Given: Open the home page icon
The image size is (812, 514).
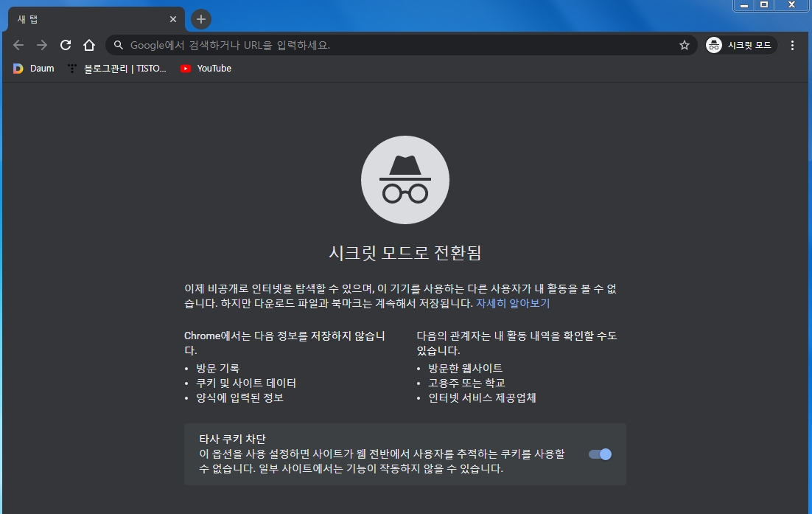Looking at the screenshot, I should click(x=89, y=45).
